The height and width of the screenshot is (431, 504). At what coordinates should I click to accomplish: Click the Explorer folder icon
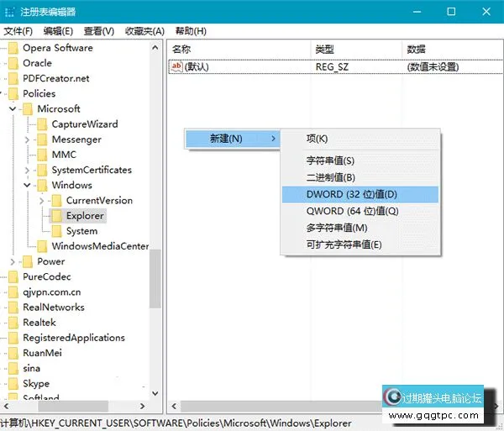click(x=56, y=216)
